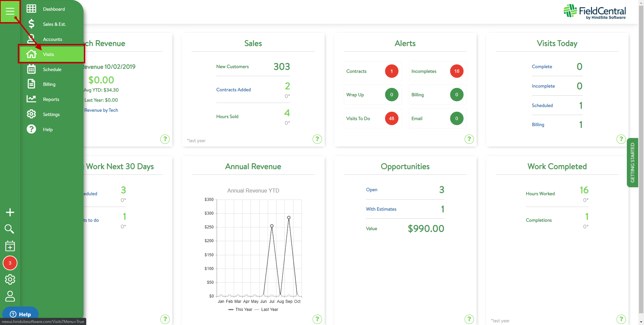Click the Reports chart icon
The width and height of the screenshot is (644, 325).
(31, 99)
